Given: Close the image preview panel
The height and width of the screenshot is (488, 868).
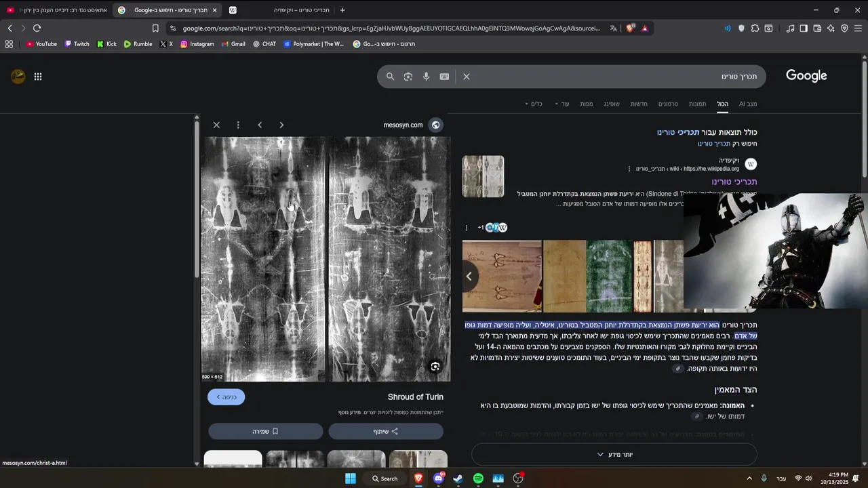Looking at the screenshot, I should (x=216, y=125).
